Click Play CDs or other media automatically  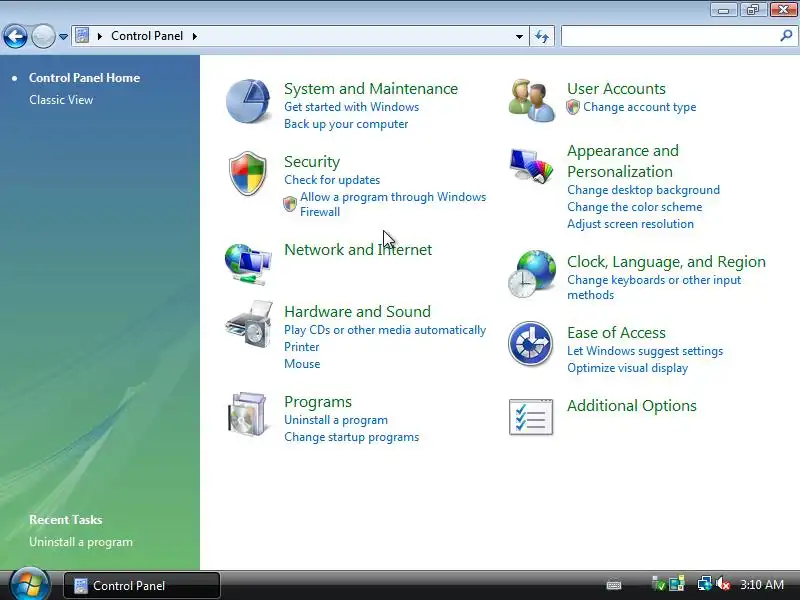385,330
